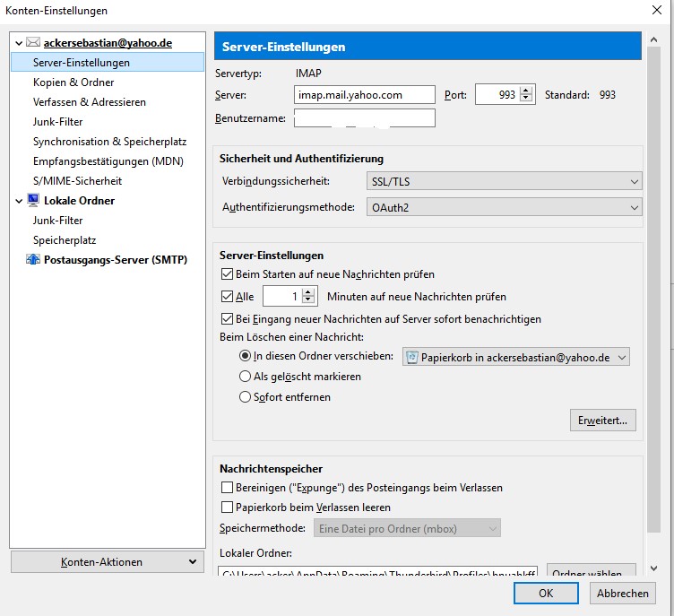Select Als gelöscht markieren radio

pyautogui.click(x=245, y=377)
